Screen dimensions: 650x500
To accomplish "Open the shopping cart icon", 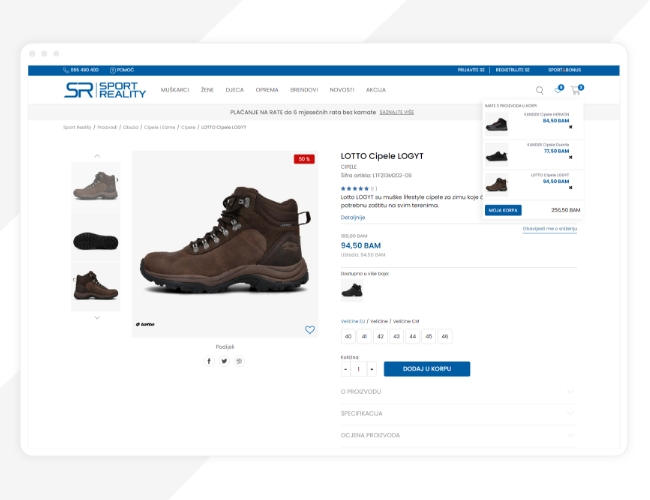I will pyautogui.click(x=575, y=90).
